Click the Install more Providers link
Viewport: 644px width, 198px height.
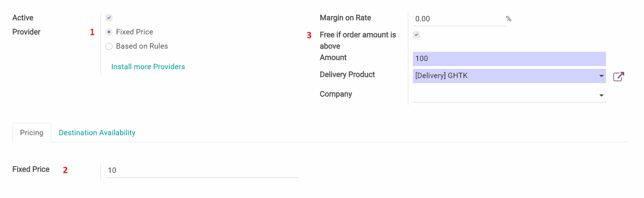(x=148, y=67)
